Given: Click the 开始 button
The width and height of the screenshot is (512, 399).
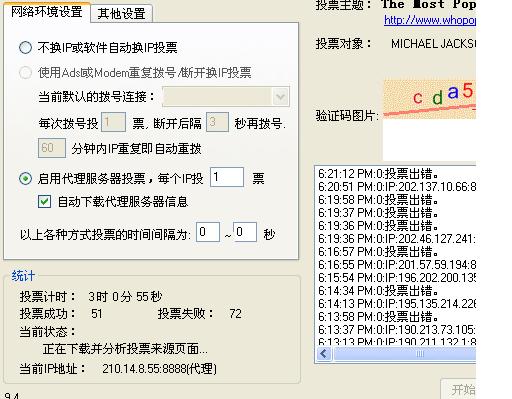Looking at the screenshot, I should (459, 389).
